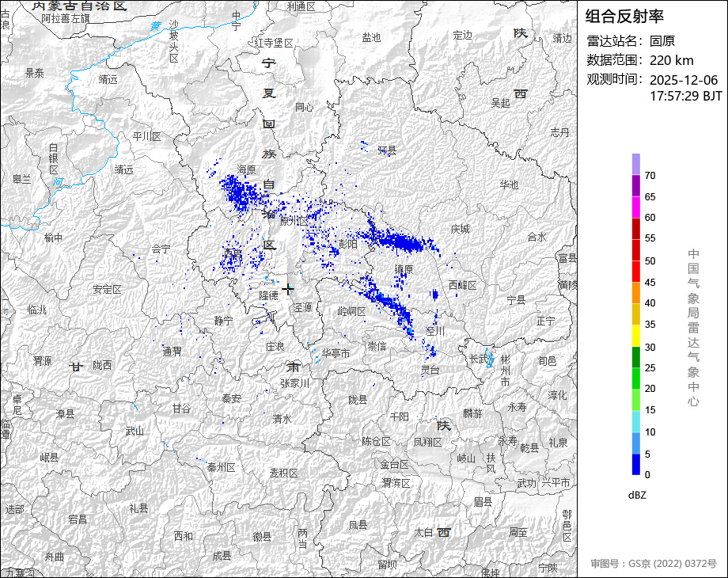Click the map label 华池
Image resolution: width=728 pixels, height=578 pixels.
[509, 184]
